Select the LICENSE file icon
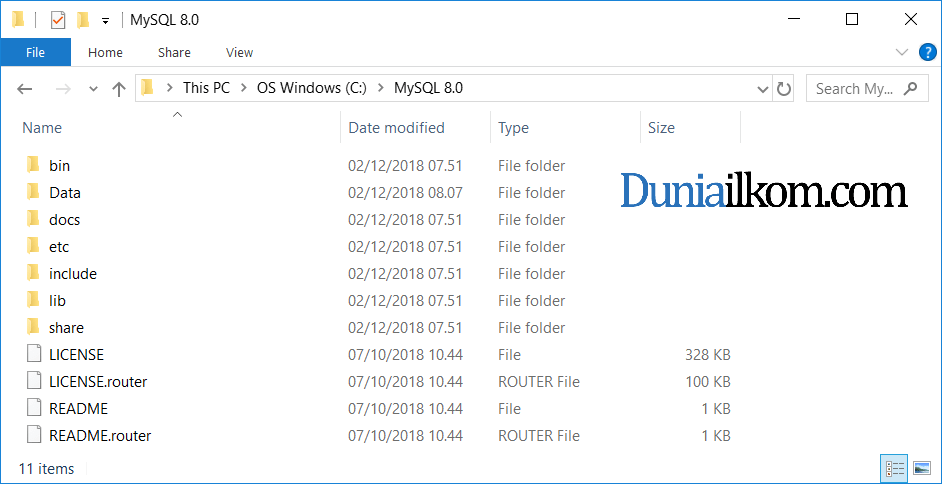 point(34,354)
